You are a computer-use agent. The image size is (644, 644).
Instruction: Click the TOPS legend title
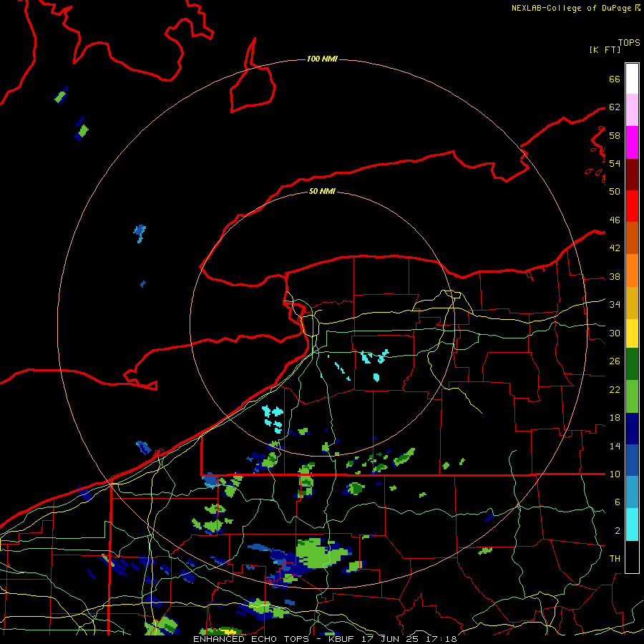(629, 42)
